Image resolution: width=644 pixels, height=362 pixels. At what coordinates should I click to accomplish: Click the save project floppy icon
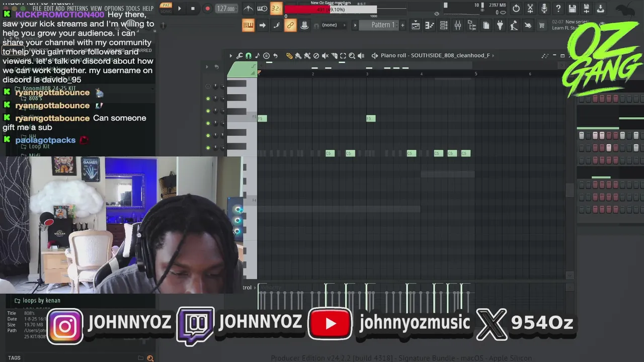click(x=572, y=9)
